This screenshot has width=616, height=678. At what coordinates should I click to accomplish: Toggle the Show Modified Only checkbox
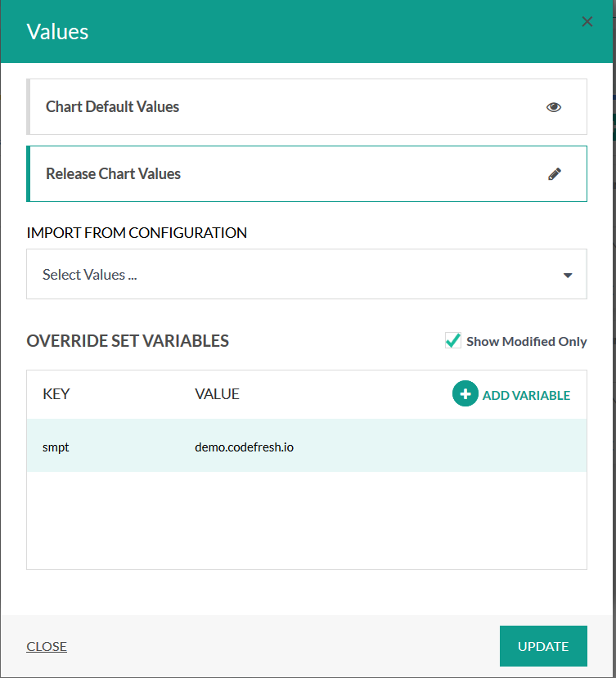[453, 341]
